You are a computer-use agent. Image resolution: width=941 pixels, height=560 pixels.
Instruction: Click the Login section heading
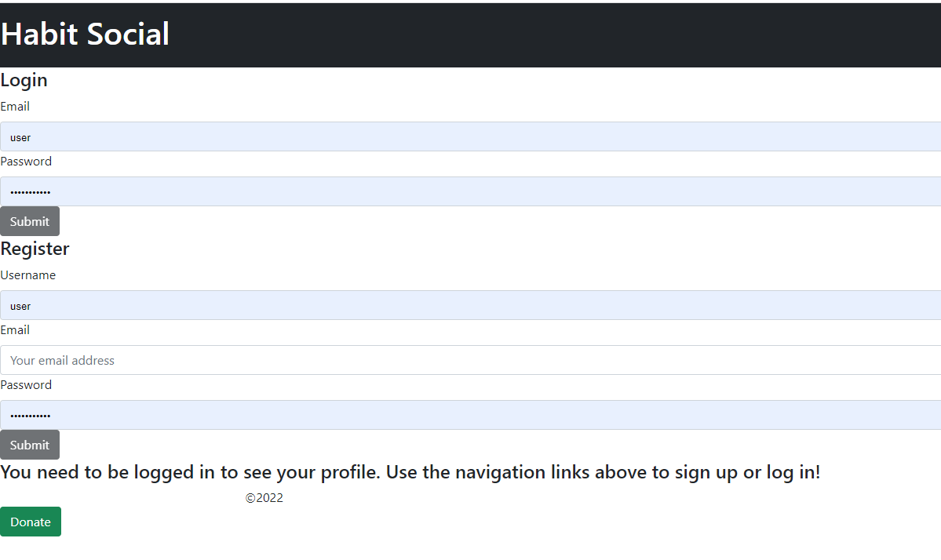(24, 80)
